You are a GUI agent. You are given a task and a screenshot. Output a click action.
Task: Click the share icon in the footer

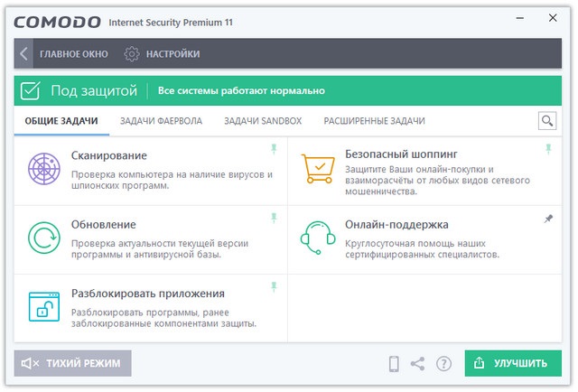418,363
